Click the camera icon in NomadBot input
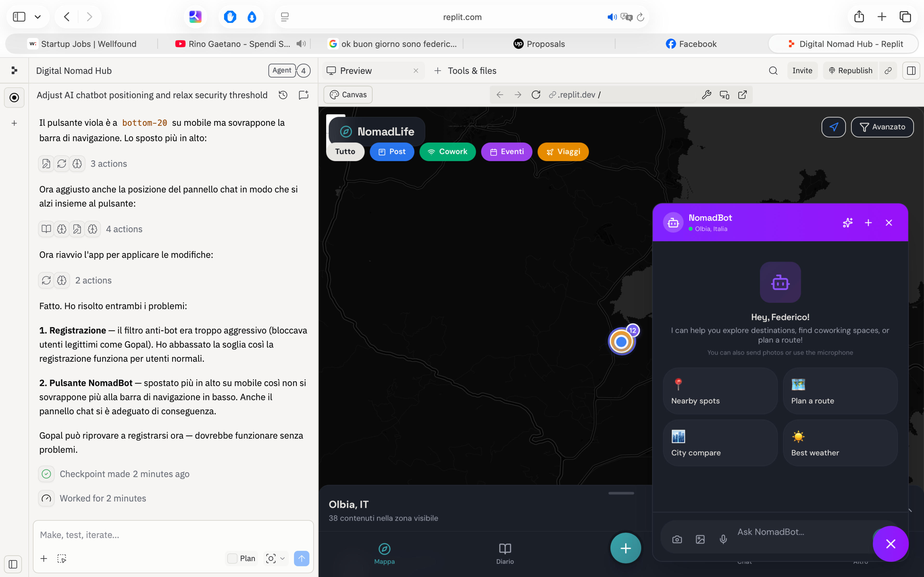The image size is (924, 577). tap(677, 539)
